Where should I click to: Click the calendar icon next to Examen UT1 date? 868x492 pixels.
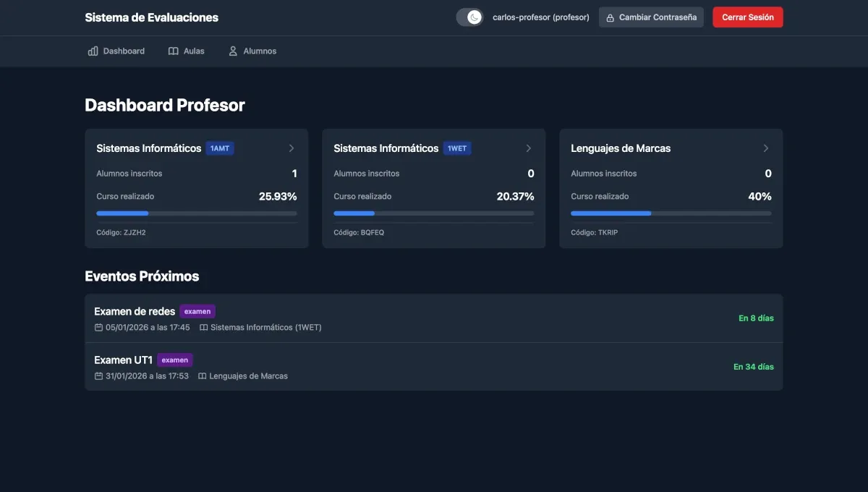[x=98, y=376]
